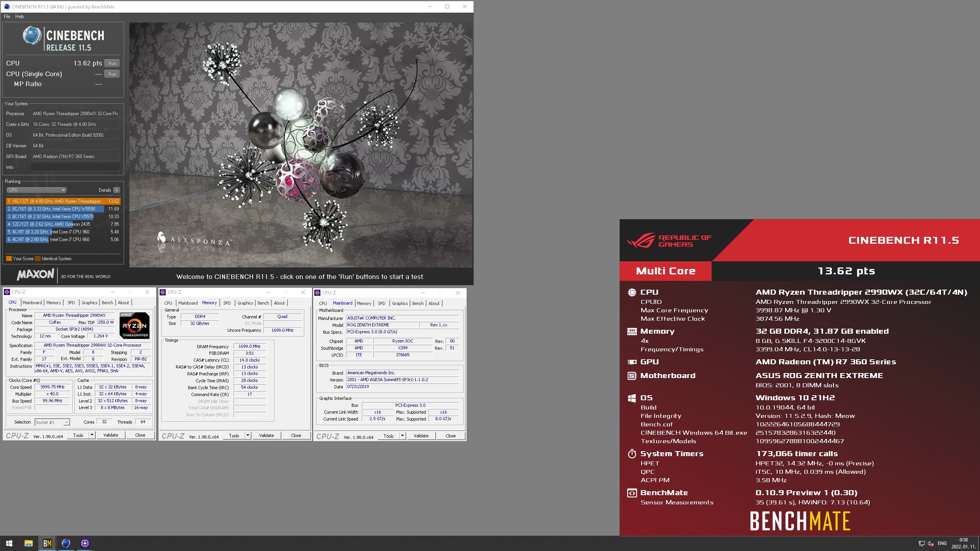The width and height of the screenshot is (980, 551).
Task: Open Help menu in Cinebench
Action: 20,16
